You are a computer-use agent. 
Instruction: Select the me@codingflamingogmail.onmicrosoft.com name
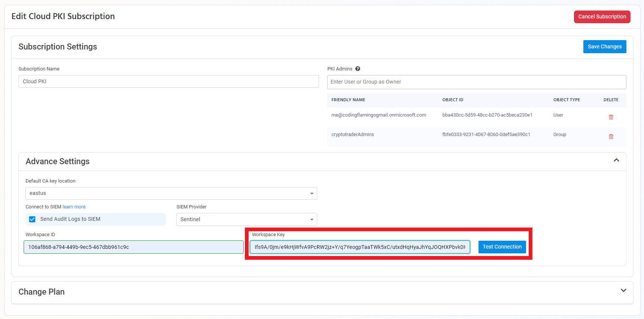coord(379,115)
